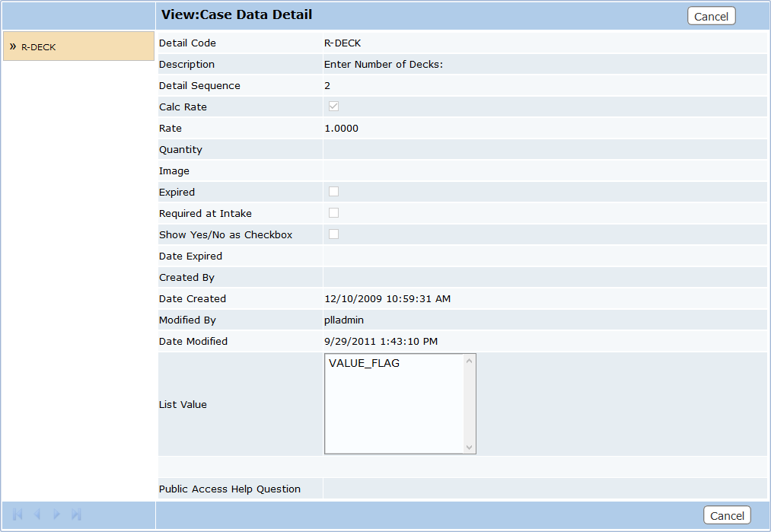Click Cancel button in bottom footer
The image size is (771, 532).
click(727, 515)
